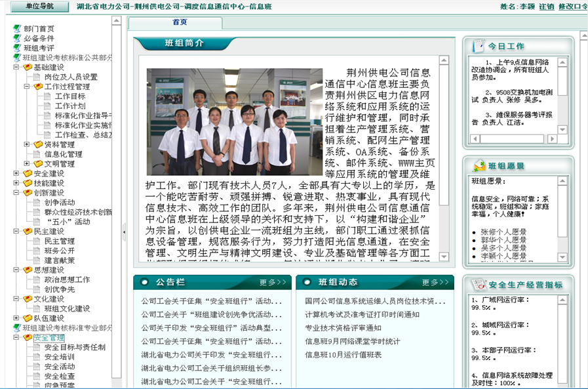Open 信息班10月运行值班表 news item

343,355
